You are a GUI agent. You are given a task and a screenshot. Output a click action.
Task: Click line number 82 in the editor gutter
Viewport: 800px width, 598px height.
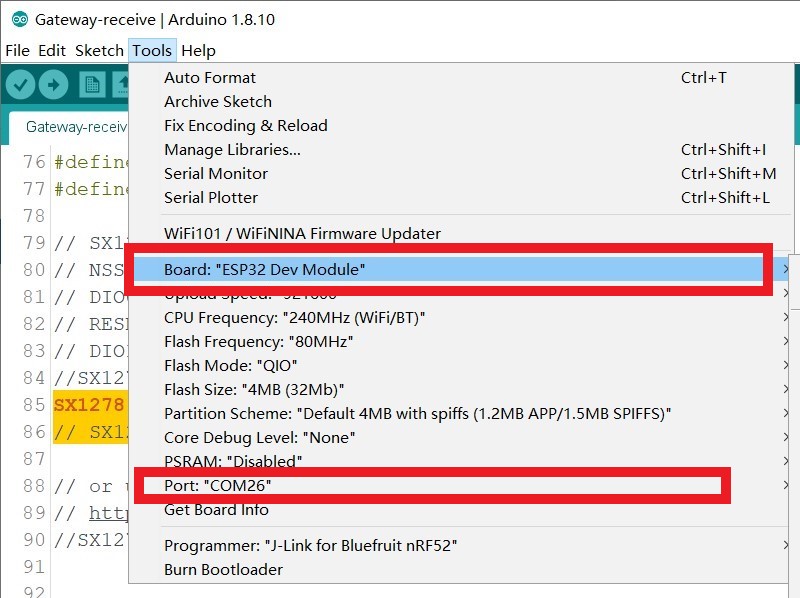pos(34,324)
